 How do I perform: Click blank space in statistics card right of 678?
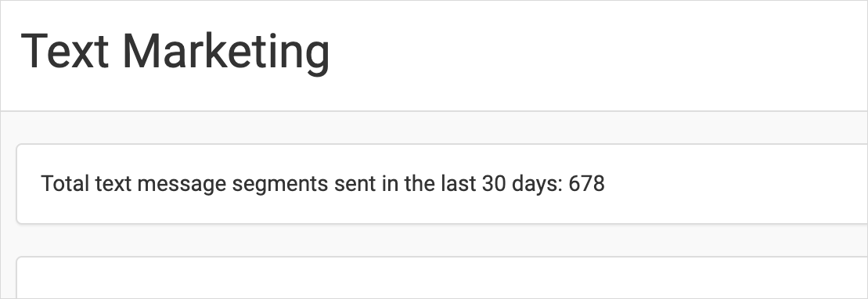737,184
